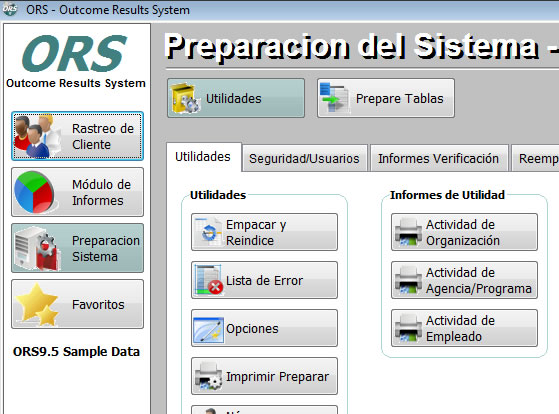Screen dimensions: 559x414
Task: Open Módulo de Informes
Action: (x=77, y=192)
